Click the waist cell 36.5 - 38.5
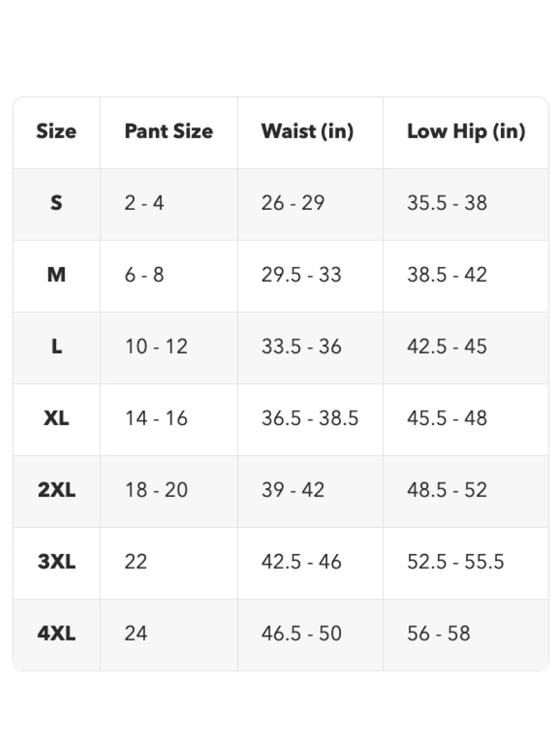 (310, 418)
